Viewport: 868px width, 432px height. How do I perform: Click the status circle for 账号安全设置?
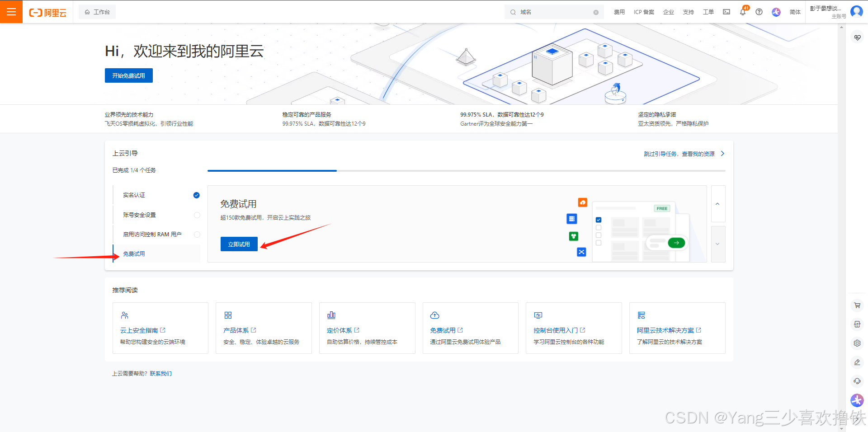[197, 215]
